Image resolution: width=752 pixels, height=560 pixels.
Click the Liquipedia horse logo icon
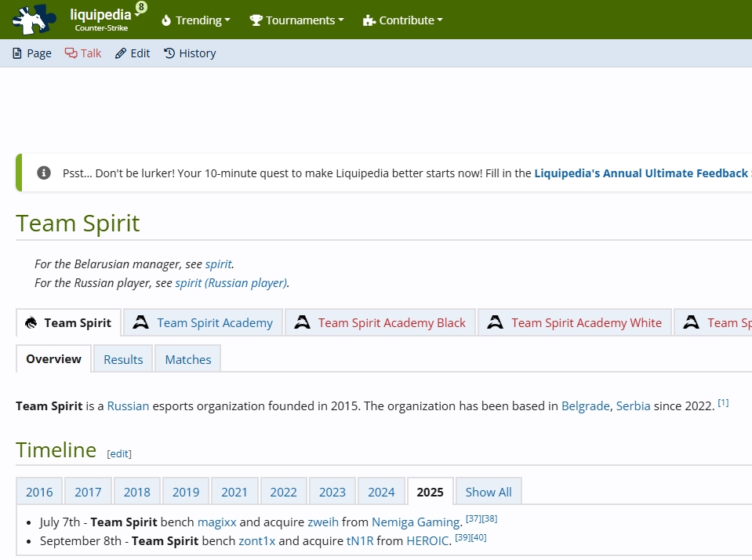(x=35, y=20)
